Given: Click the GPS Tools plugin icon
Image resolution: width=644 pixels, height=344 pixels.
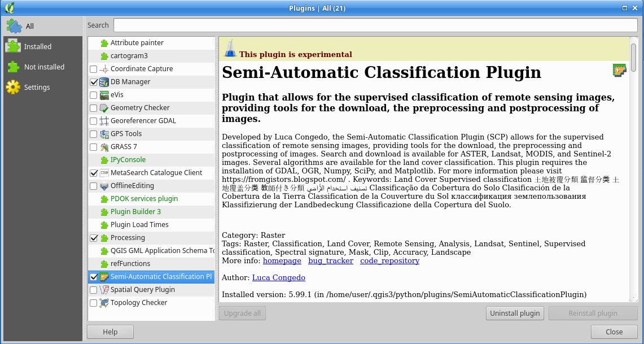Looking at the screenshot, I should pos(104,133).
